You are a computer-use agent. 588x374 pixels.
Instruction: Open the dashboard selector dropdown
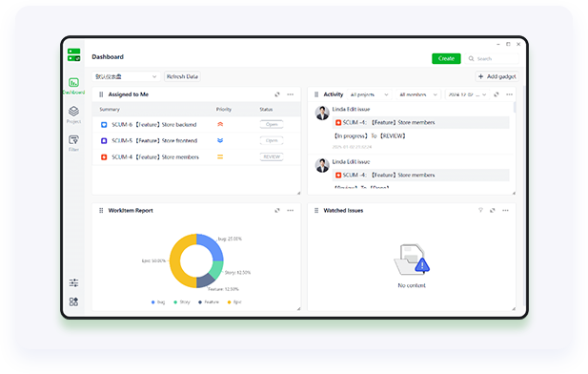point(126,76)
